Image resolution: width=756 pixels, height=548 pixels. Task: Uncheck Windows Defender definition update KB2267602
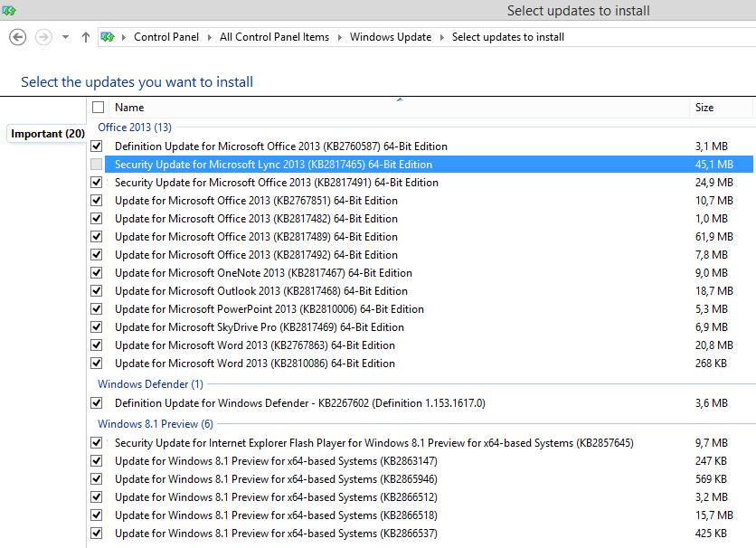[97, 403]
